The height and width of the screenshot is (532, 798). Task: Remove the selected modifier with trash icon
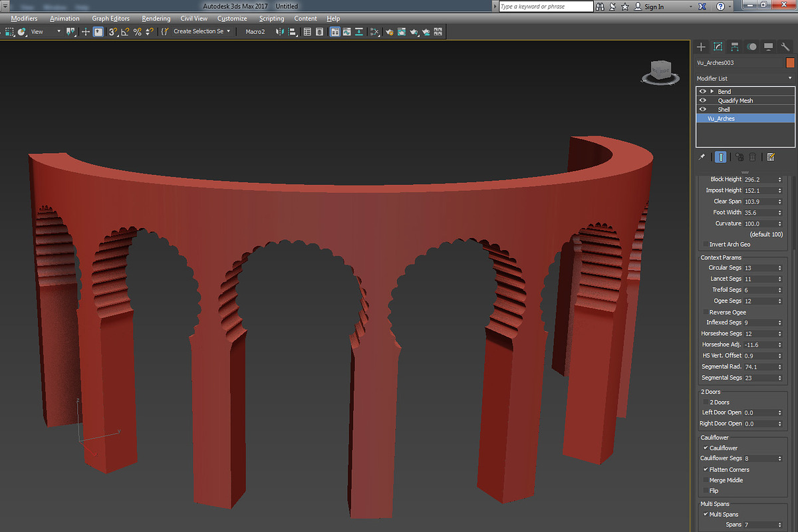tap(752, 156)
